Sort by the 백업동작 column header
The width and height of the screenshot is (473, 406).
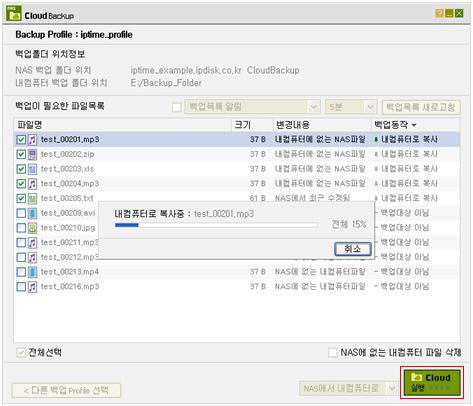[x=395, y=125]
